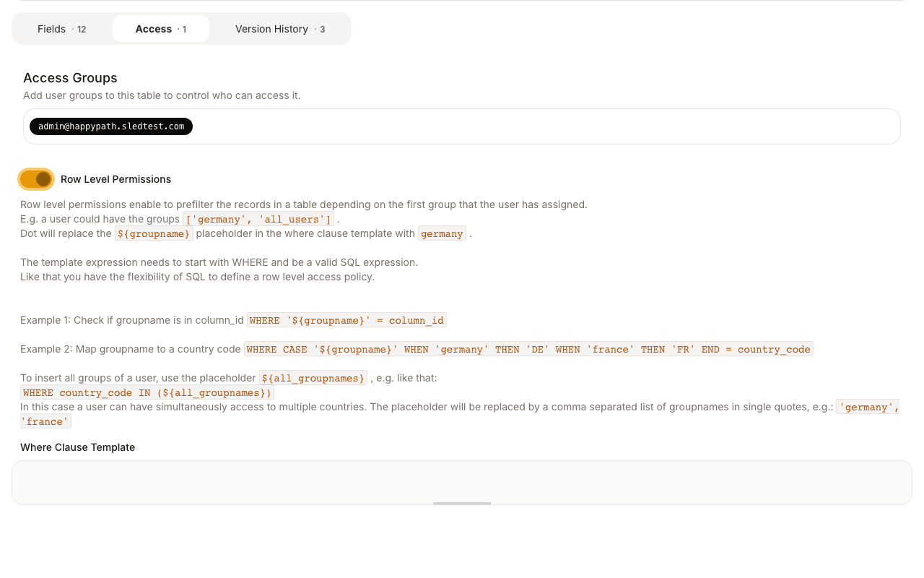The width and height of the screenshot is (924, 578).
Task: Click the ${all_groupnames} placeholder snippet
Action: (x=313, y=378)
